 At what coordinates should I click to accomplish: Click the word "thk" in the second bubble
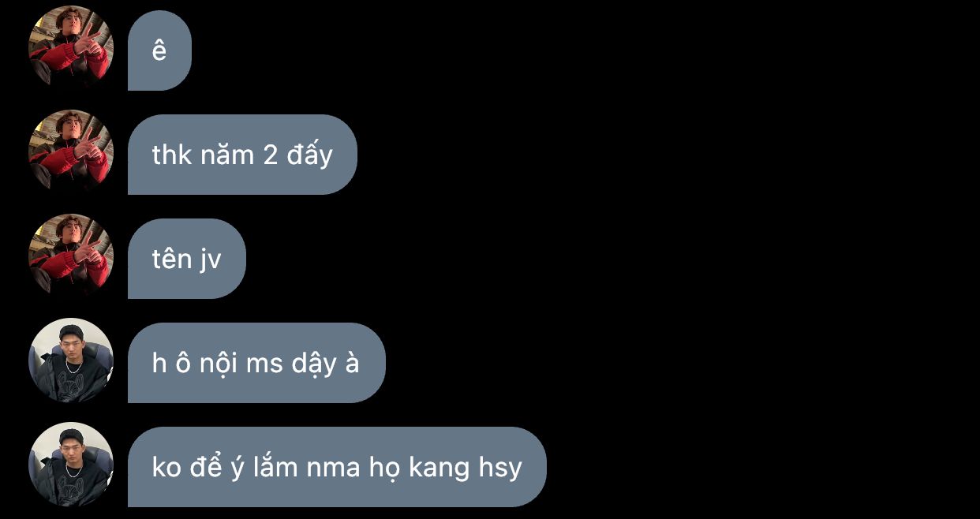tap(172, 155)
